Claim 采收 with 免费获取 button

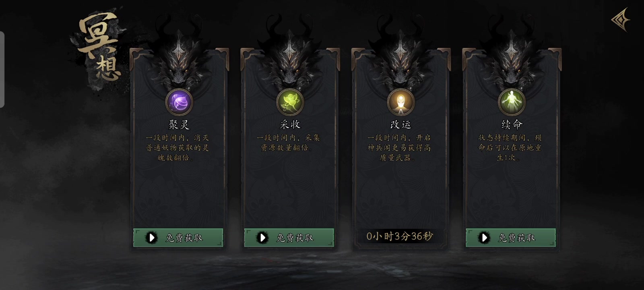point(289,238)
